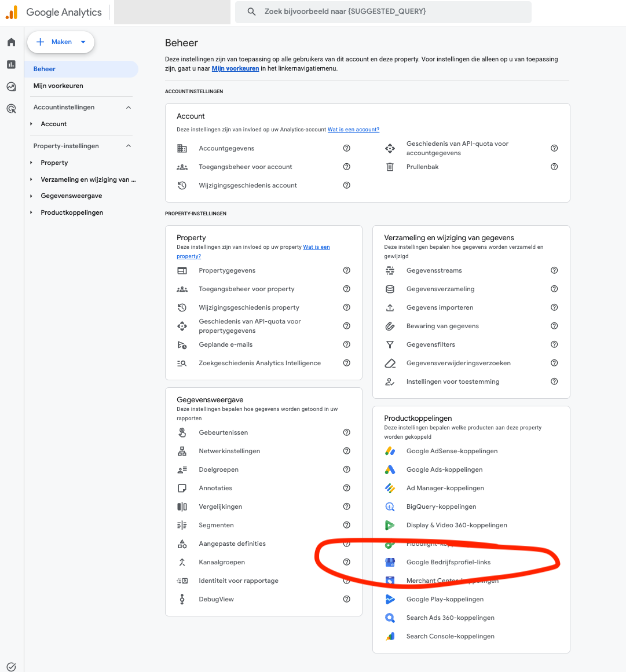Click help icon next to Accountgegevens
This screenshot has width=626, height=672.
[346, 148]
